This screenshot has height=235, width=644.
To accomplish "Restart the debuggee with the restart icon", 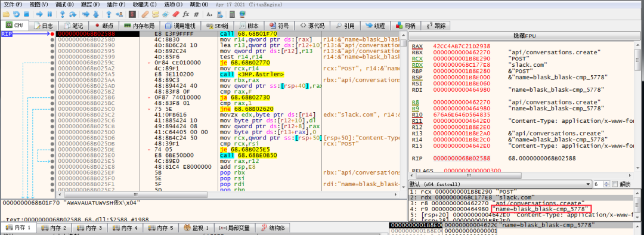I will point(17,14).
